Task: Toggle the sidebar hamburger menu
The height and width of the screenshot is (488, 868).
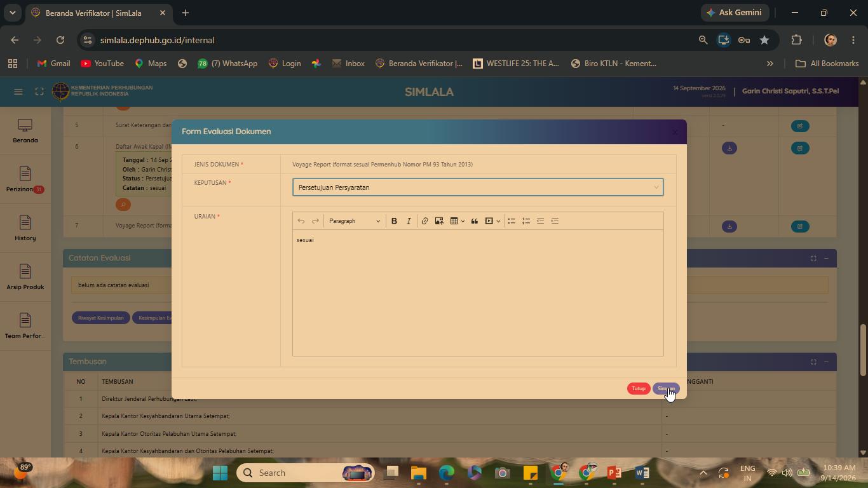Action: 18,91
